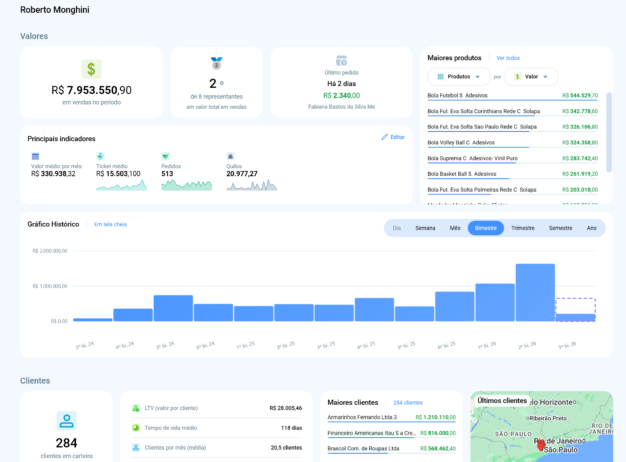This screenshot has width=626, height=462.
Task: Click the 118 dias lifetime value
Action: pyautogui.click(x=291, y=428)
